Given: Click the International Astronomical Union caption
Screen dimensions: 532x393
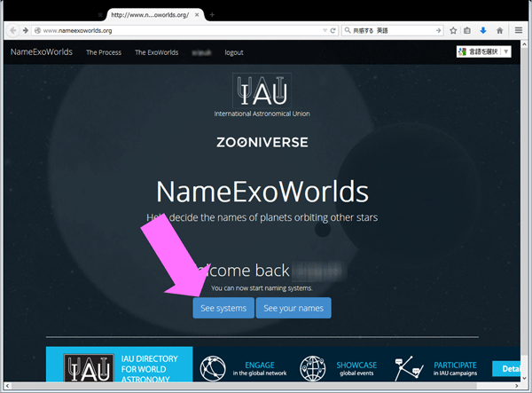Looking at the screenshot, I should click(262, 114).
